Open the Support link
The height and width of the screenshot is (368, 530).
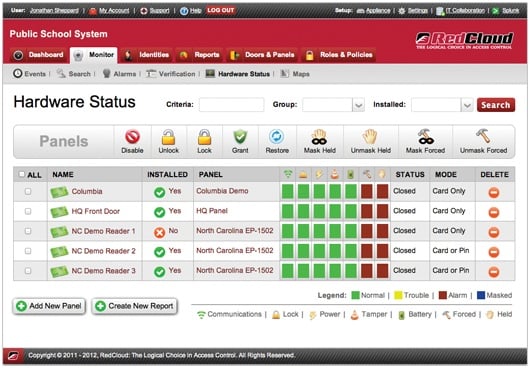[160, 11]
